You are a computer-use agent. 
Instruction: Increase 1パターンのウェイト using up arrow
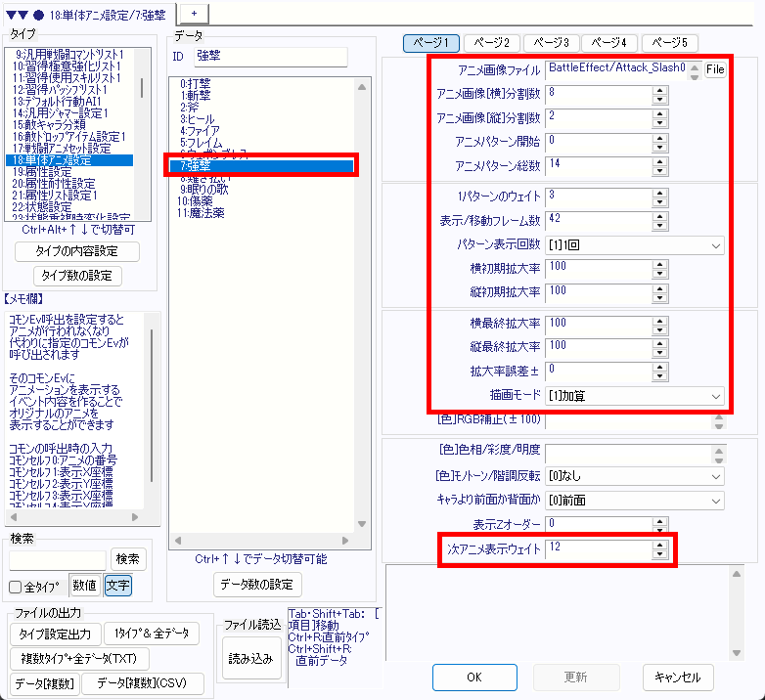click(658, 193)
